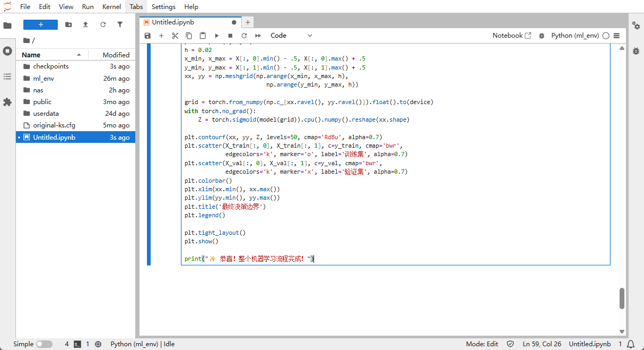Add a new launcher tab

[x=248, y=22]
